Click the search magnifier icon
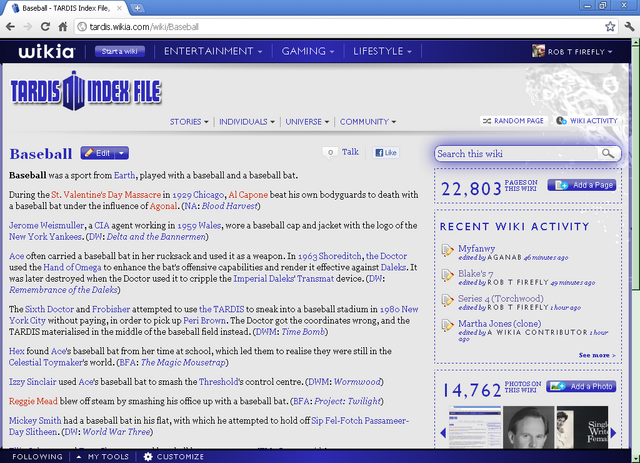Screen dimensions: 640x463 [x=608, y=154]
